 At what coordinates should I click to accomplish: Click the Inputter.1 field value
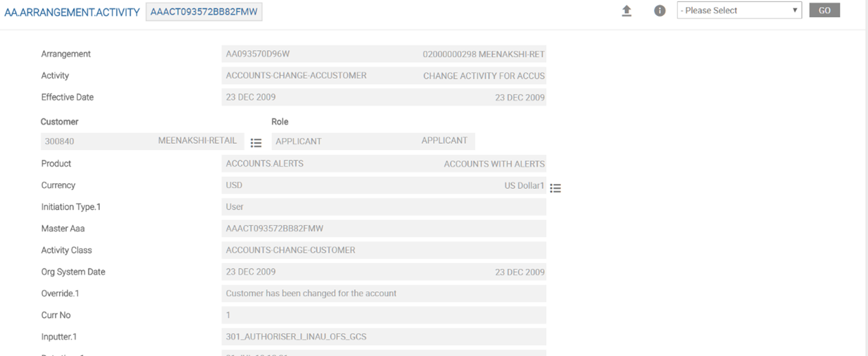pyautogui.click(x=383, y=337)
